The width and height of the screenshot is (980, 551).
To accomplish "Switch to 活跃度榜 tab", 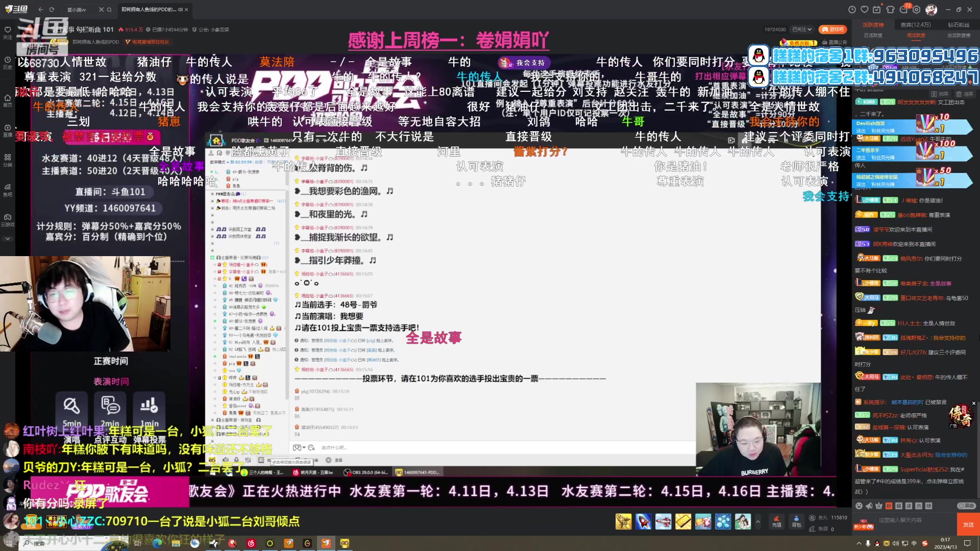I will pyautogui.click(x=873, y=24).
